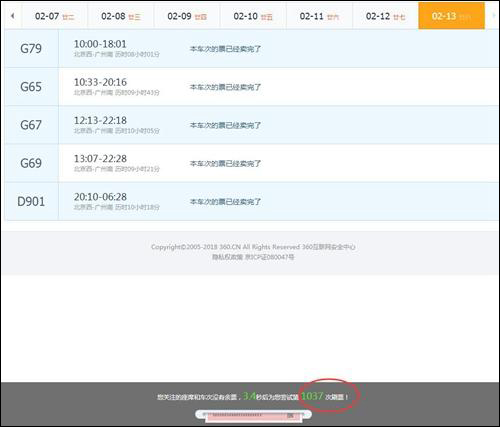Choose the G67 train entry
The height and width of the screenshot is (427, 500).
[x=252, y=125]
